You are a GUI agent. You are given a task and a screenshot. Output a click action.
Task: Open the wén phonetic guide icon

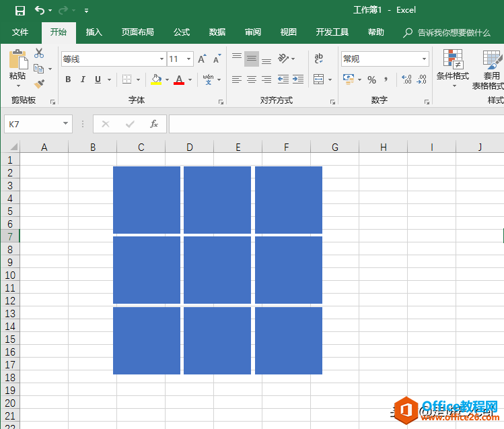pos(209,79)
